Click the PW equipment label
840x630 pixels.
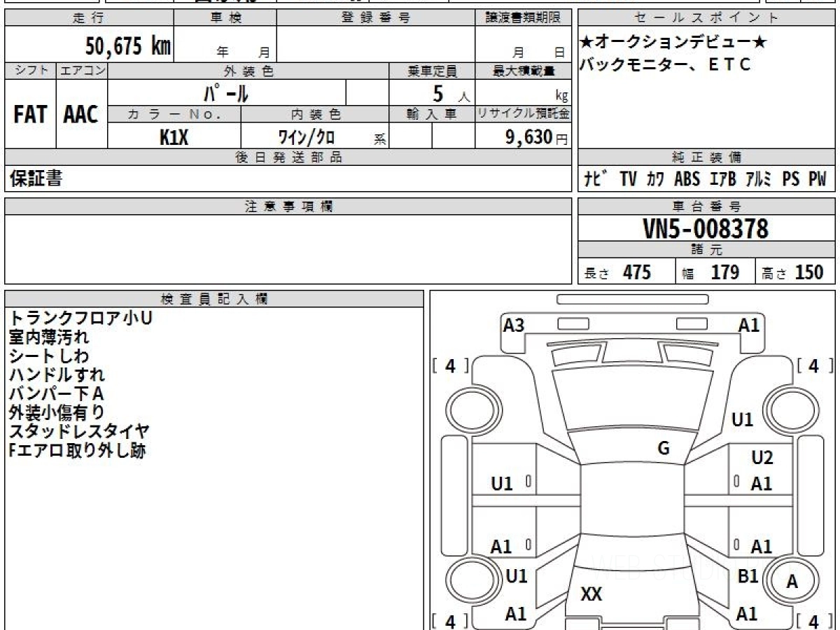(817, 179)
